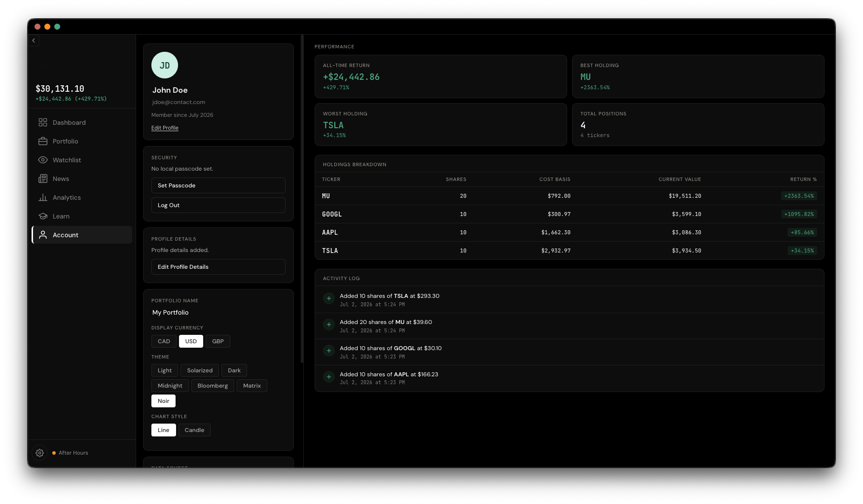The width and height of the screenshot is (863, 504).
Task: Click the GOOGL ticker in holdings table
Action: tap(332, 214)
